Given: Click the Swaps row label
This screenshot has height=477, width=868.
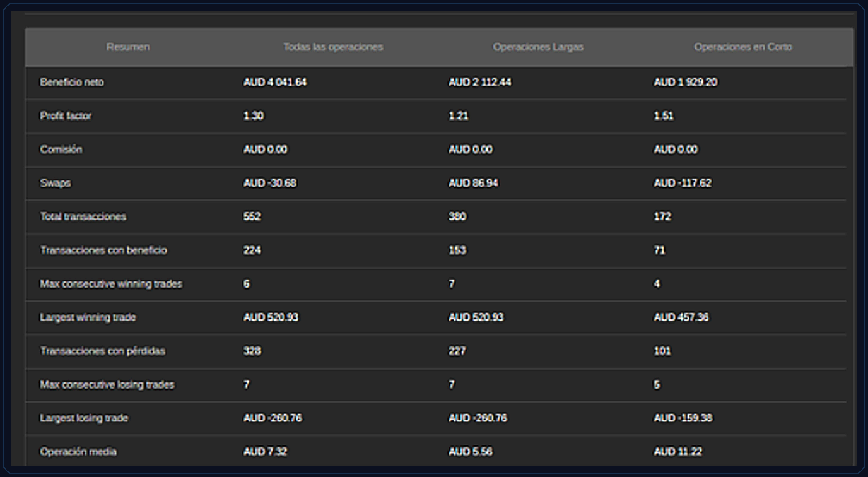Looking at the screenshot, I should (56, 183).
